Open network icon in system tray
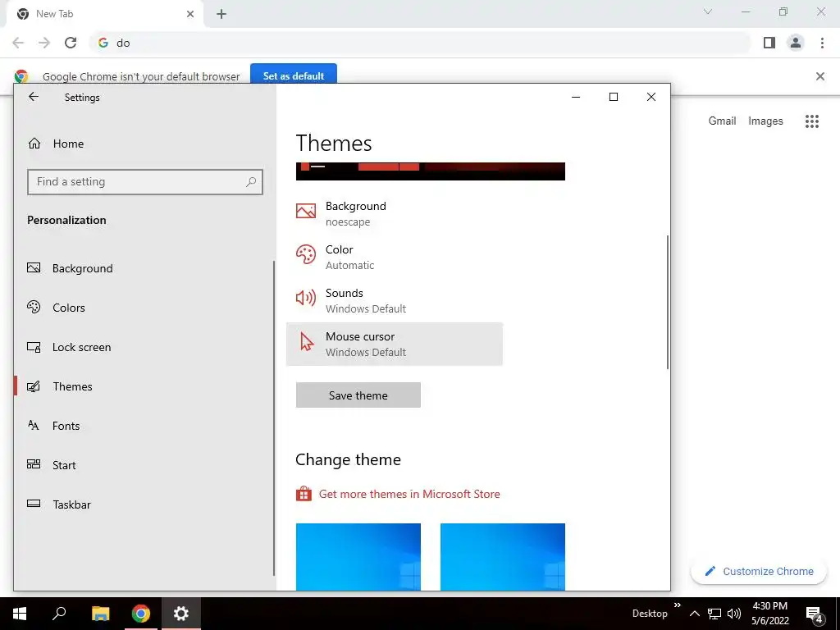This screenshot has width=840, height=630. coord(714,614)
